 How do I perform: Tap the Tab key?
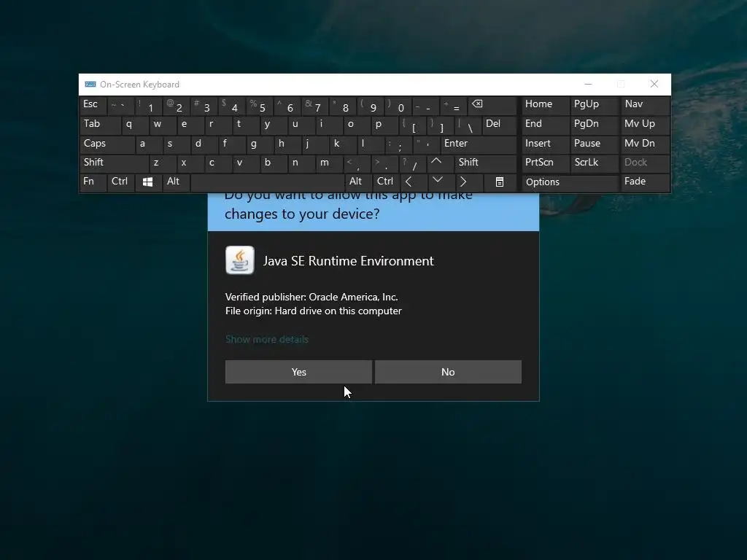tap(100, 124)
